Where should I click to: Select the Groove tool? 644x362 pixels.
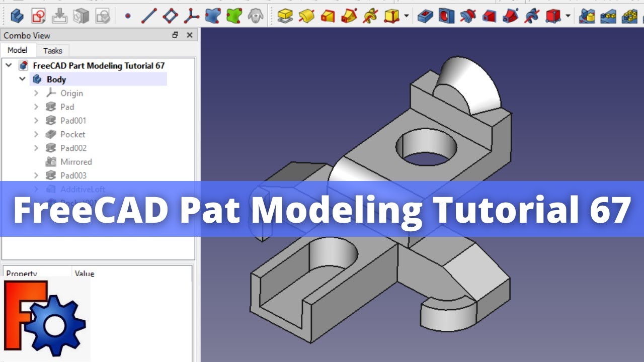click(468, 16)
